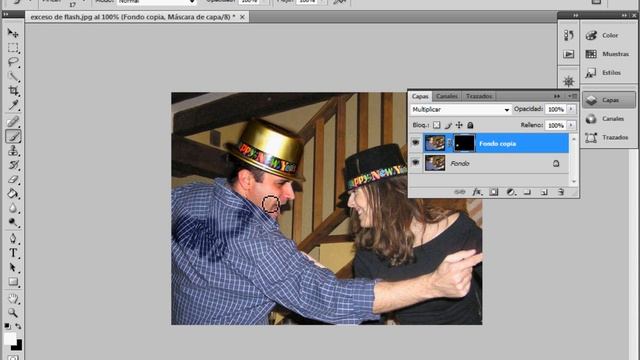
Task: Select the Dodge tool
Action: pyautogui.click(x=13, y=222)
